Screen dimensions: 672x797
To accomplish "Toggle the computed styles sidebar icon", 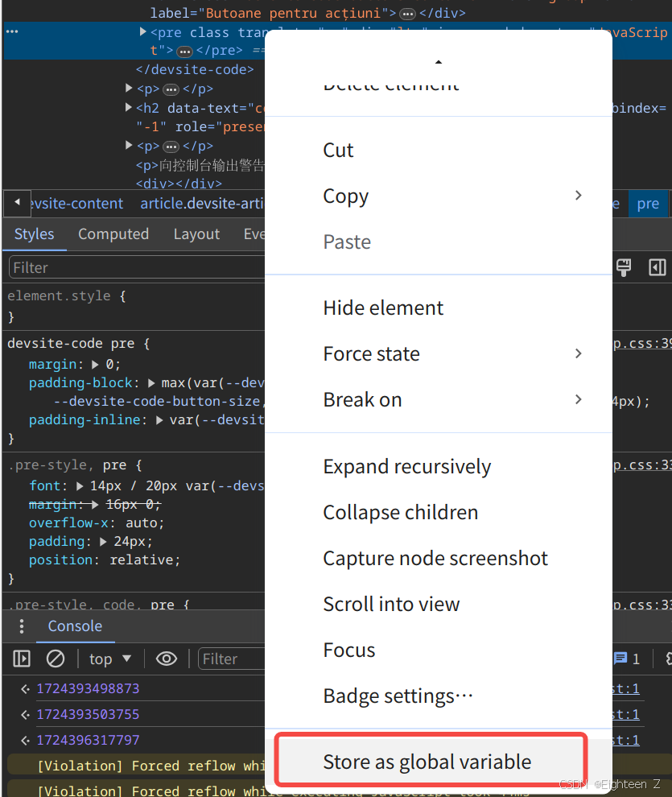I will pos(658,266).
